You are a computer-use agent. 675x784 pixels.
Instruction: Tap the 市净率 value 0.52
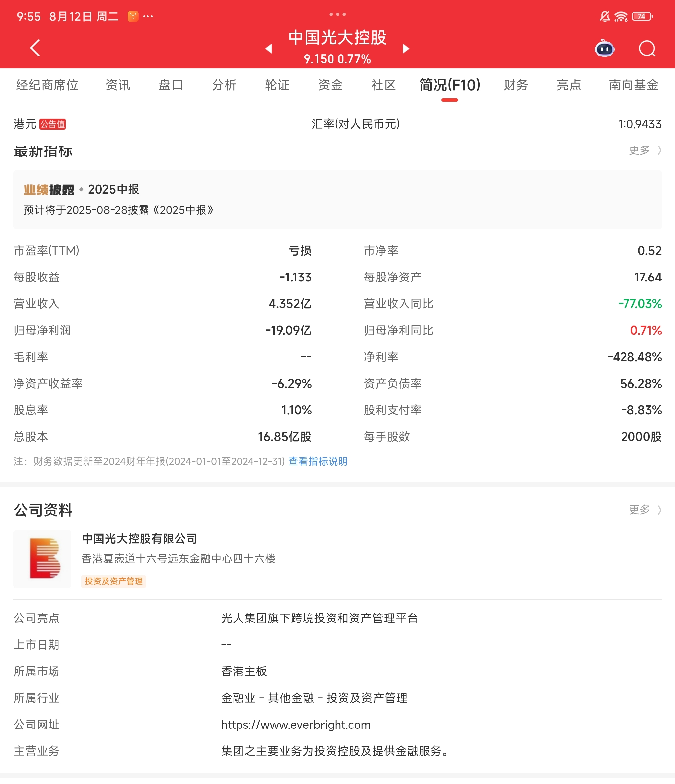[650, 251]
